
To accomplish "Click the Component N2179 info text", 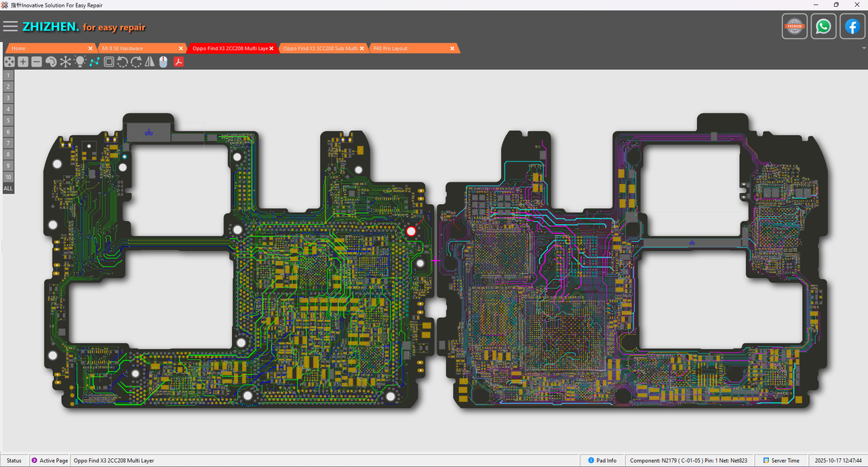I will (x=688, y=460).
